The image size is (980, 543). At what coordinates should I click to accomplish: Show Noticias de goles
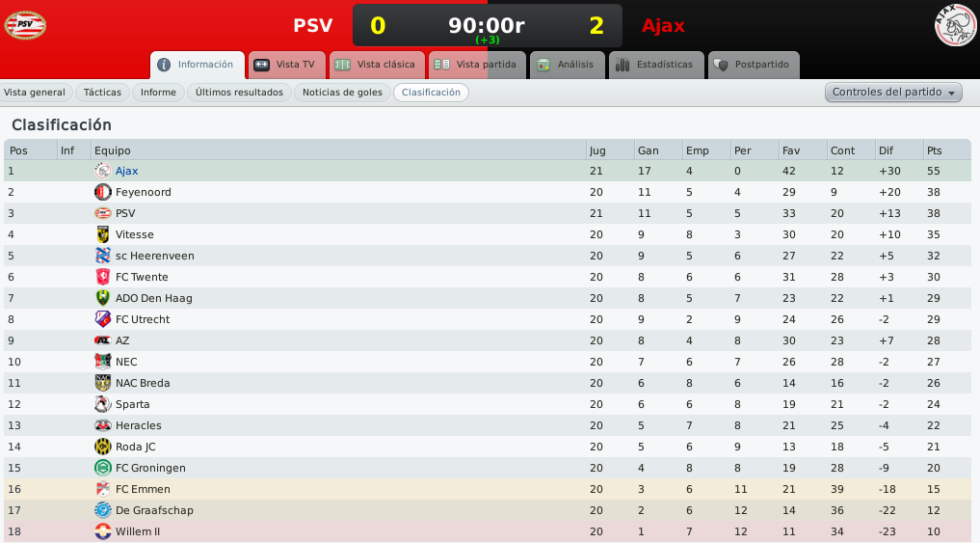pos(342,93)
